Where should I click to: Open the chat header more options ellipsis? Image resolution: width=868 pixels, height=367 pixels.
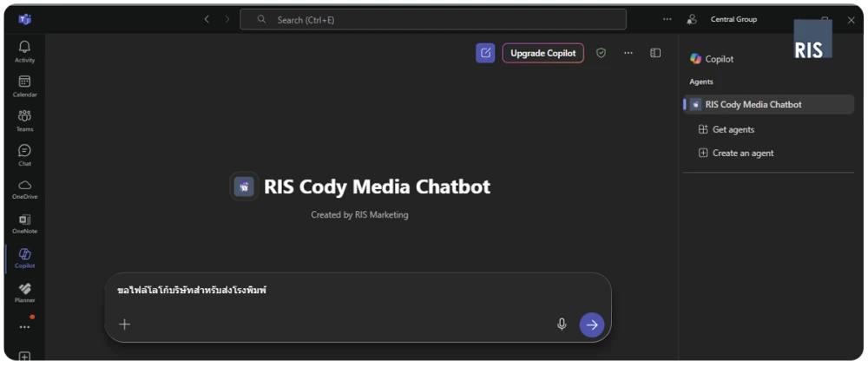(628, 53)
